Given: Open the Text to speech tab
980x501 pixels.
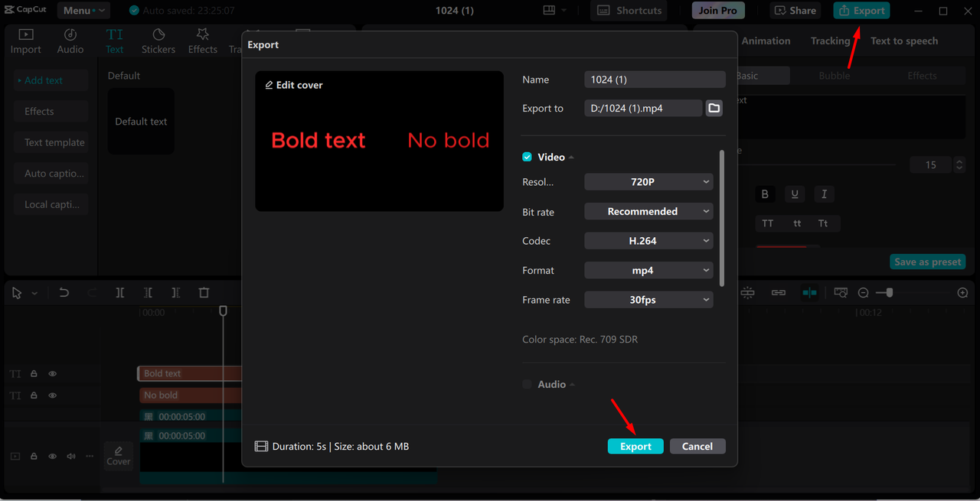Looking at the screenshot, I should coord(904,41).
